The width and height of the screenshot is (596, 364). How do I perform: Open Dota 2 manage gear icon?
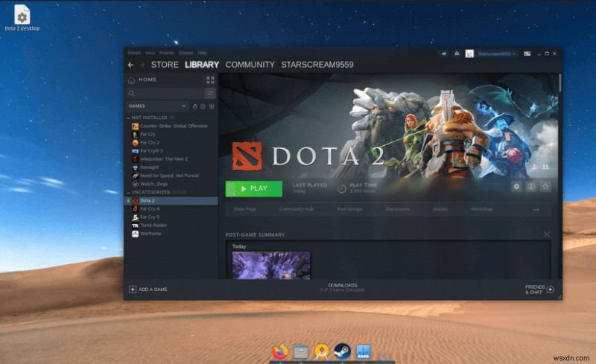[x=516, y=187]
